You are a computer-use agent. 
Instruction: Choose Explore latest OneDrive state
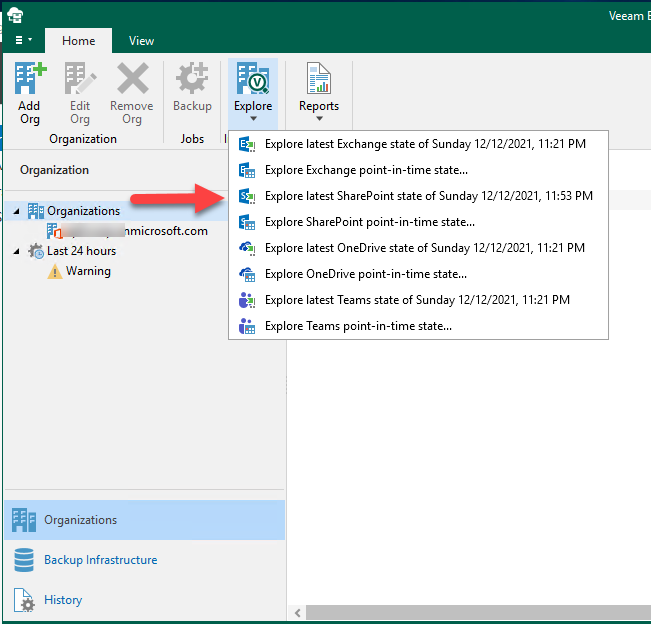point(418,248)
